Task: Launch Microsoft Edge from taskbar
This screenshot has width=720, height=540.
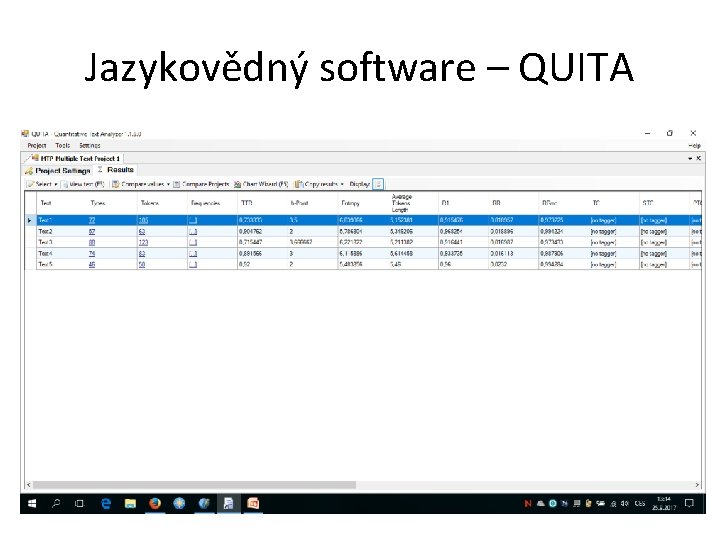Action: tap(106, 504)
